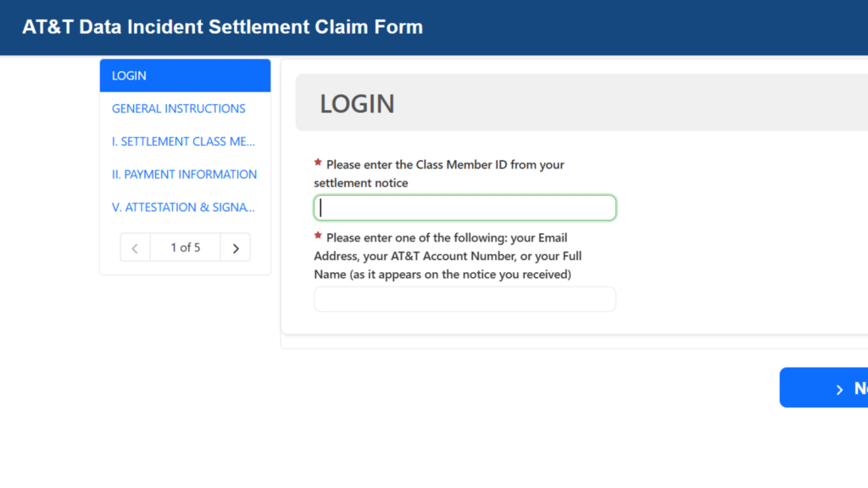Select the highlighted Class Member ID box

[x=465, y=207]
